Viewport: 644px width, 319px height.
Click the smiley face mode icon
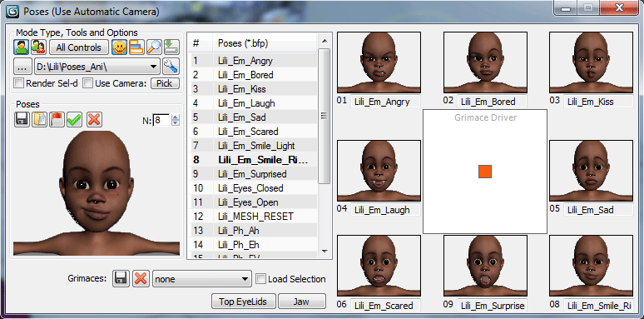[120, 47]
